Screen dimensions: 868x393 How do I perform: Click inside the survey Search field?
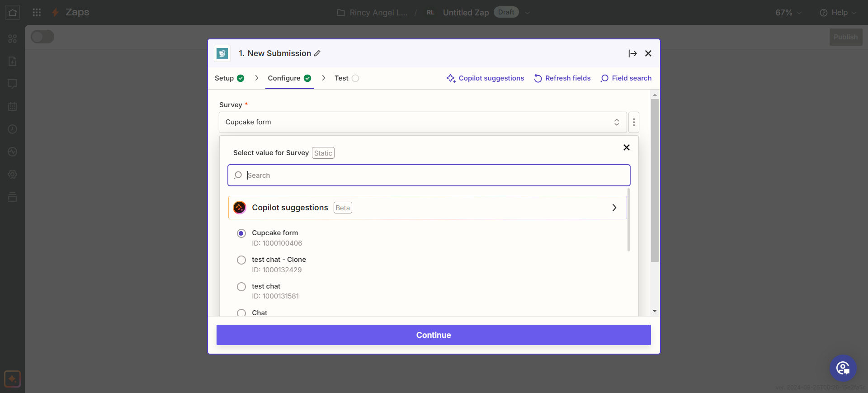[x=429, y=175]
